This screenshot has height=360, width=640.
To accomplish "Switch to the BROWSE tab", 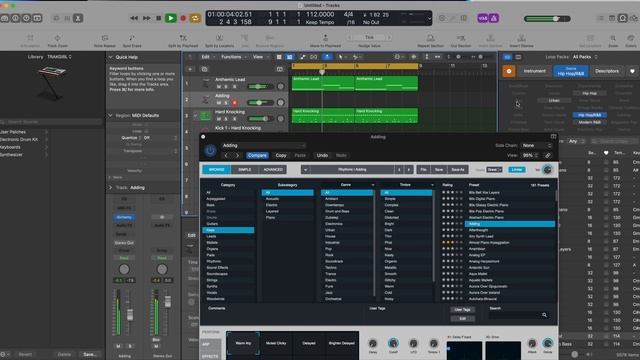I will coord(216,169).
